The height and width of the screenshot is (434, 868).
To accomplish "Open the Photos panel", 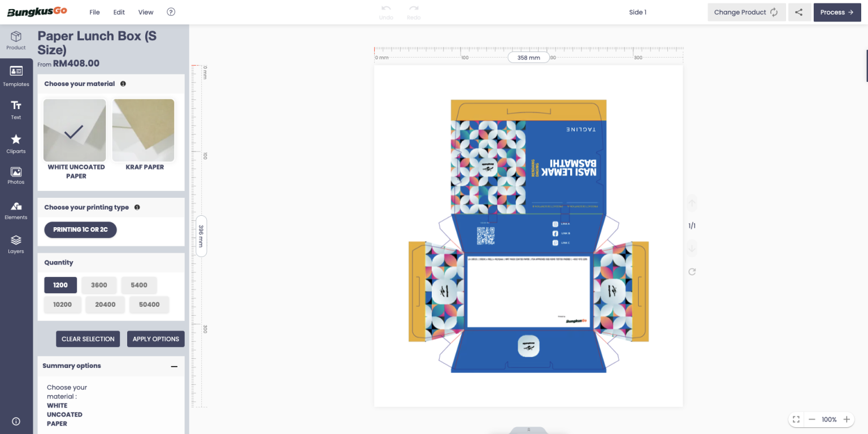I will pyautogui.click(x=16, y=176).
